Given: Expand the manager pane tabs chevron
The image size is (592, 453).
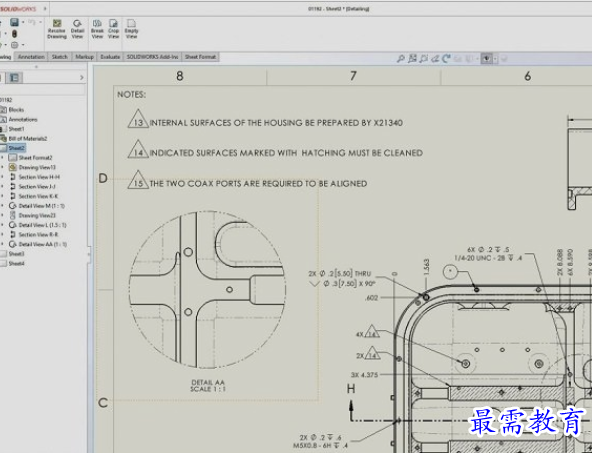Looking at the screenshot, I should [82, 78].
